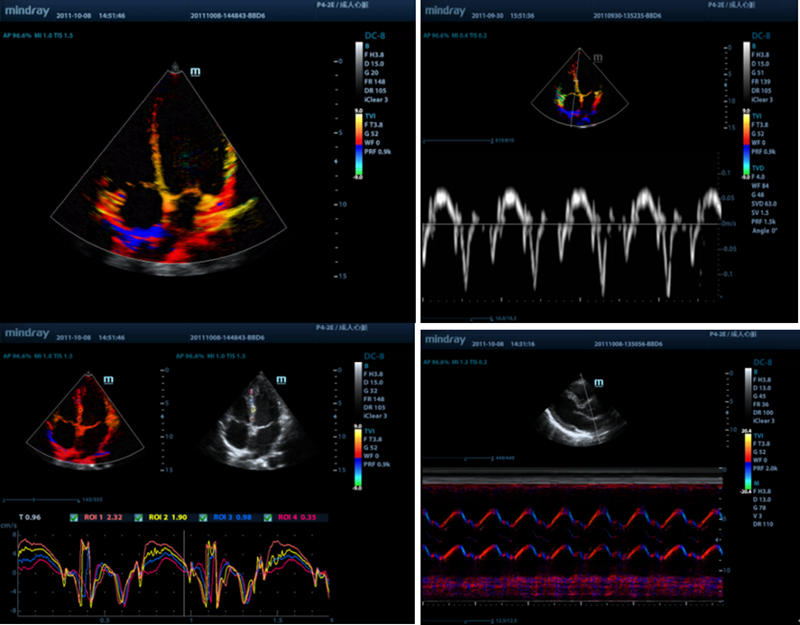Click the 'm' marker in the Doppler panel sector

(x=598, y=59)
